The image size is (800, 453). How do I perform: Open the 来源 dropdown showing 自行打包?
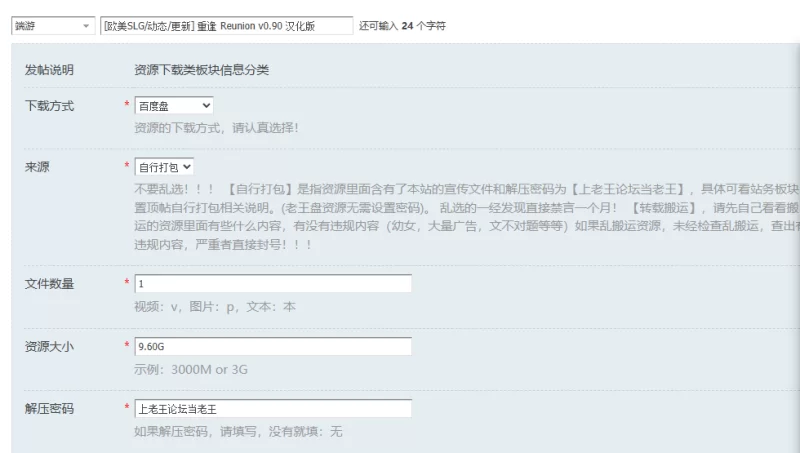pos(164,167)
